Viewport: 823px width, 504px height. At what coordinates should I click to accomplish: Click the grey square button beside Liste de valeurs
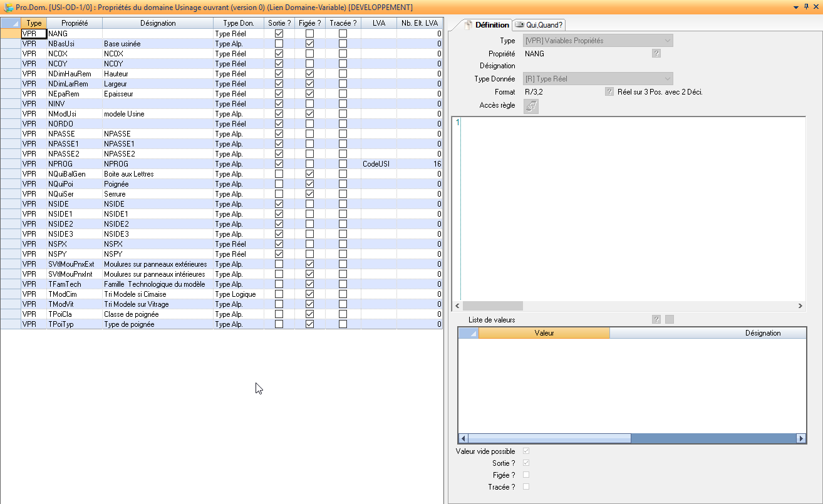[x=670, y=320]
